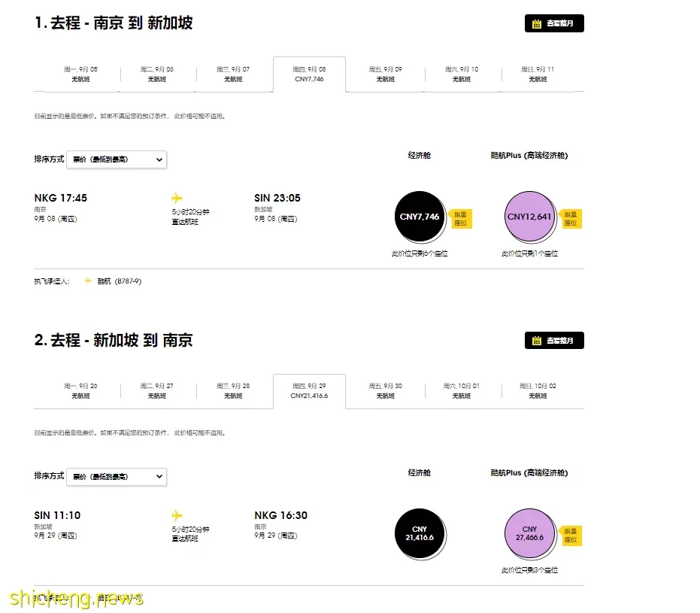Select ScootPlus fare CNY12,641 purple circle
The width and height of the screenshot is (700, 613).
pyautogui.click(x=529, y=217)
